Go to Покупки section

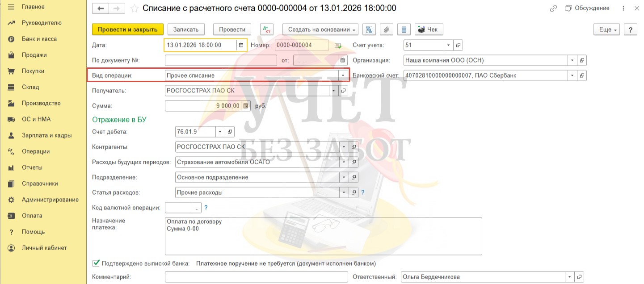point(33,71)
